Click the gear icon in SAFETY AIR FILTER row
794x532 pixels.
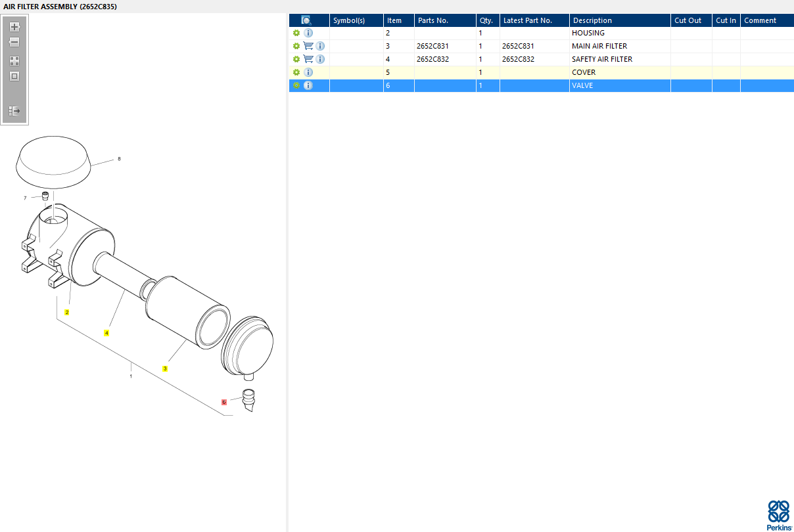(x=296, y=59)
